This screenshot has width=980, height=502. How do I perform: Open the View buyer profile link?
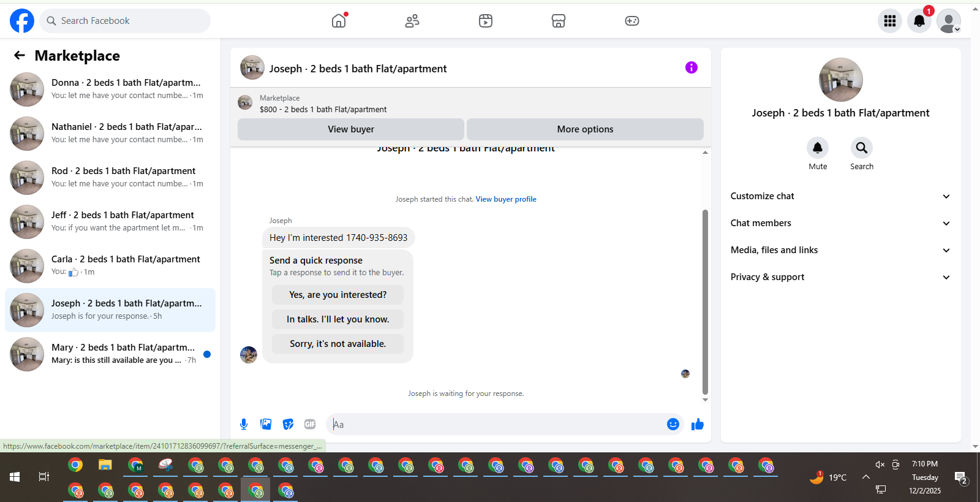[506, 199]
